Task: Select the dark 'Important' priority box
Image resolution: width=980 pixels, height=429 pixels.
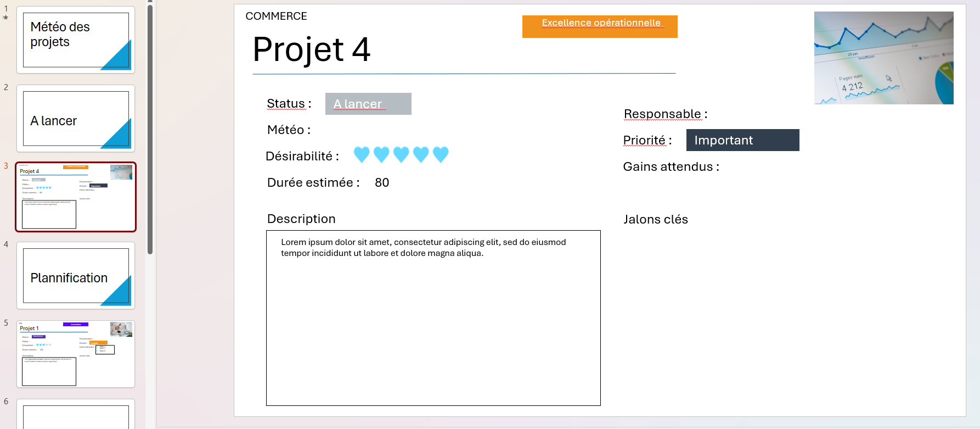Action: click(742, 140)
